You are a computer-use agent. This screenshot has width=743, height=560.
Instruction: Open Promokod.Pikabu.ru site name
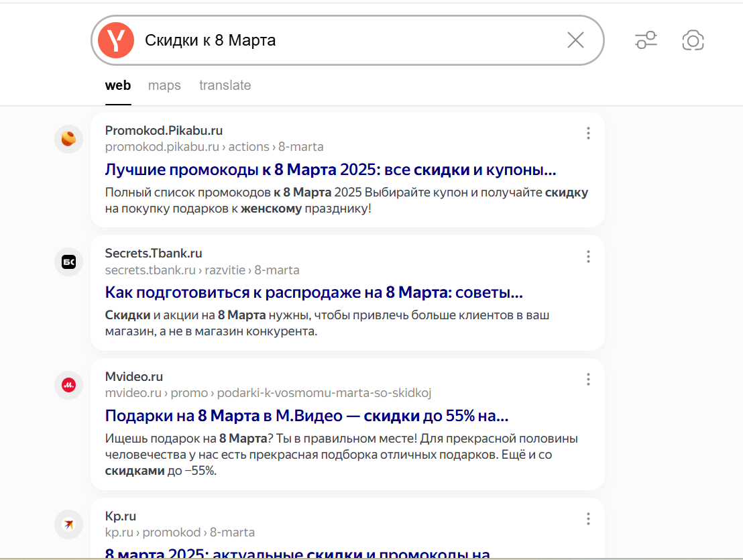(164, 130)
